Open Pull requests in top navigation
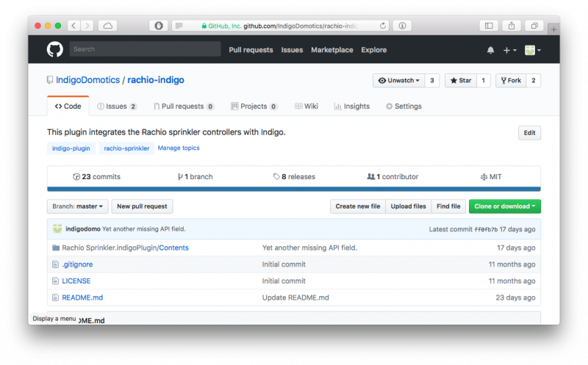 click(x=251, y=50)
